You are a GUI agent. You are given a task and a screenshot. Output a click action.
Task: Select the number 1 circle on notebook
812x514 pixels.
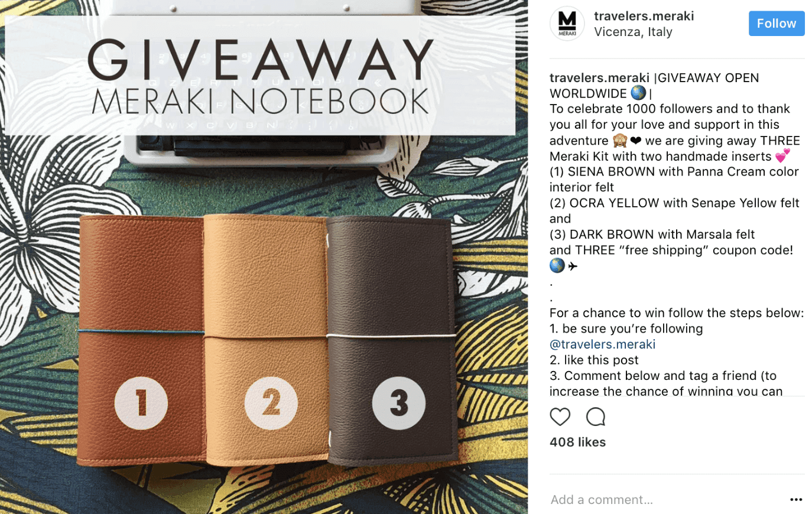pyautogui.click(x=141, y=403)
